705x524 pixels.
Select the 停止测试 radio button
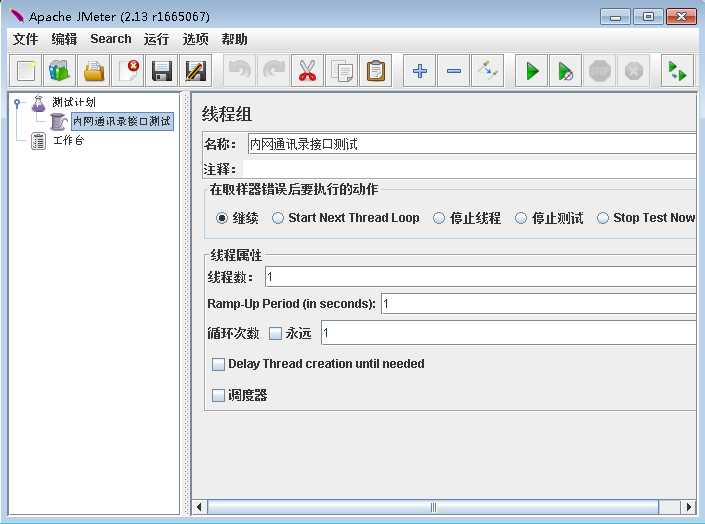click(521, 218)
